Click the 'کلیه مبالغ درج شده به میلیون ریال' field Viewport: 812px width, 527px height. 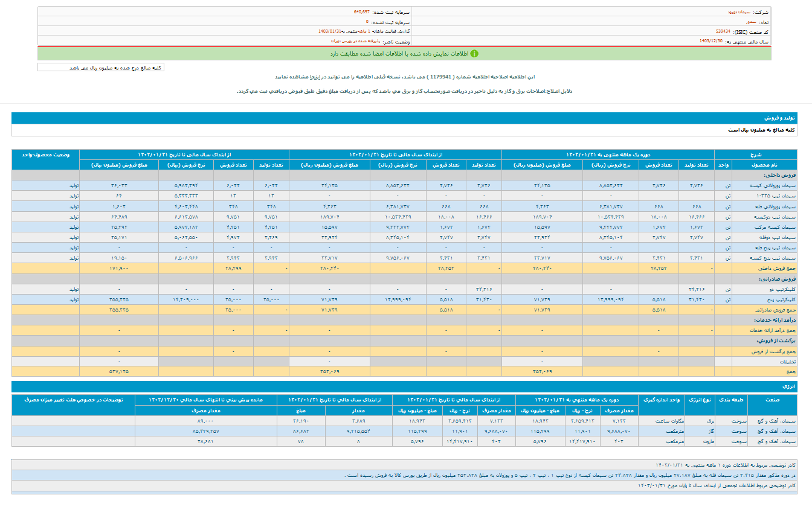point(100,68)
